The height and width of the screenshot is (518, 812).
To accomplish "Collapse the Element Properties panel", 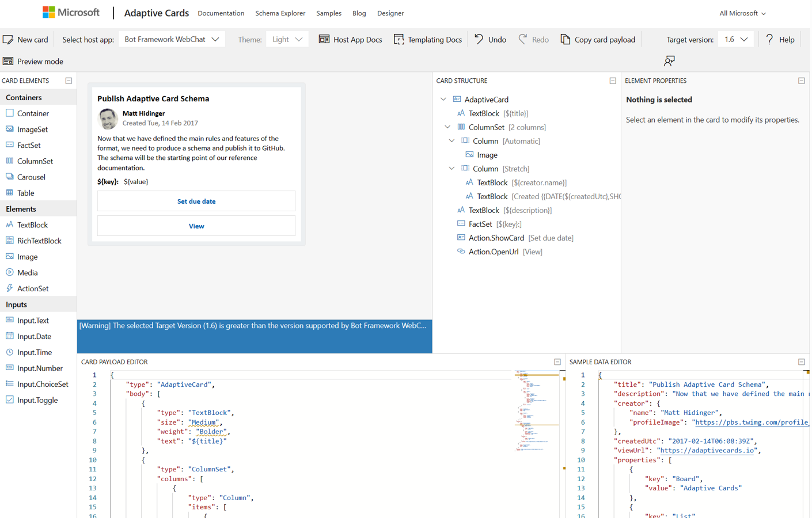I will (x=801, y=81).
